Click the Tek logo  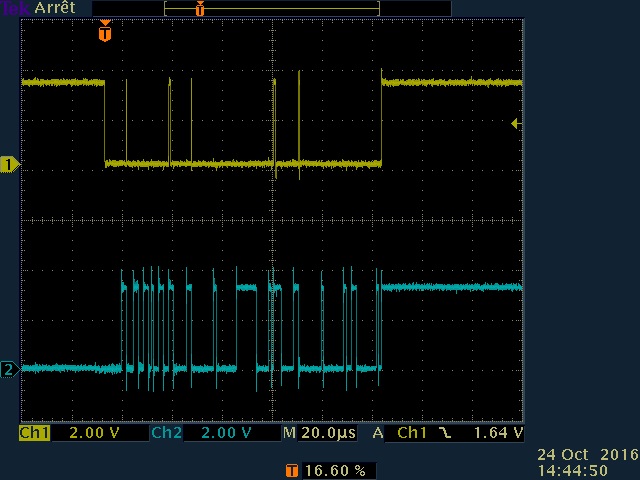click(x=16, y=7)
